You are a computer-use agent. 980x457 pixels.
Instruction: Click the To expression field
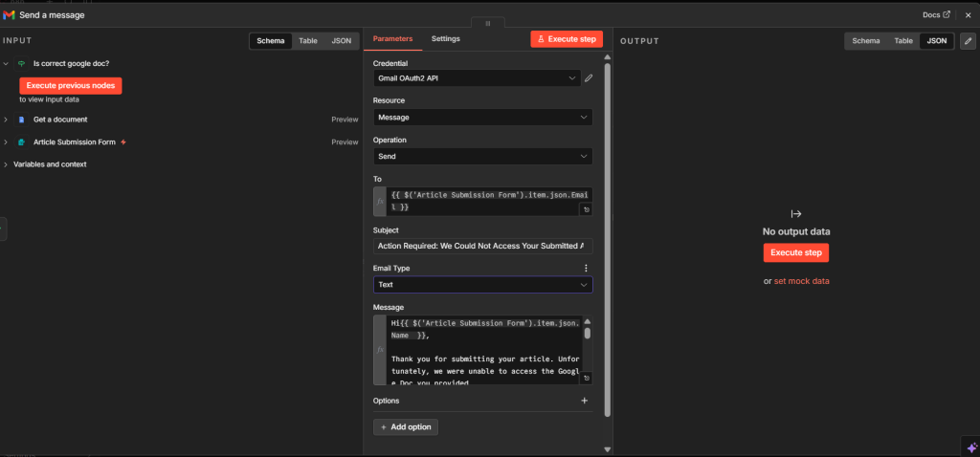[x=489, y=201]
